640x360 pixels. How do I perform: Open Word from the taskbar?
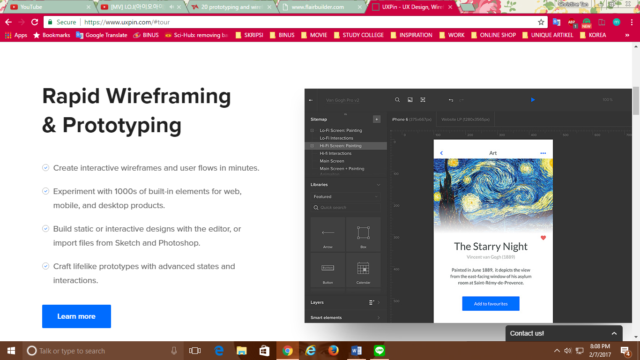coord(356,351)
